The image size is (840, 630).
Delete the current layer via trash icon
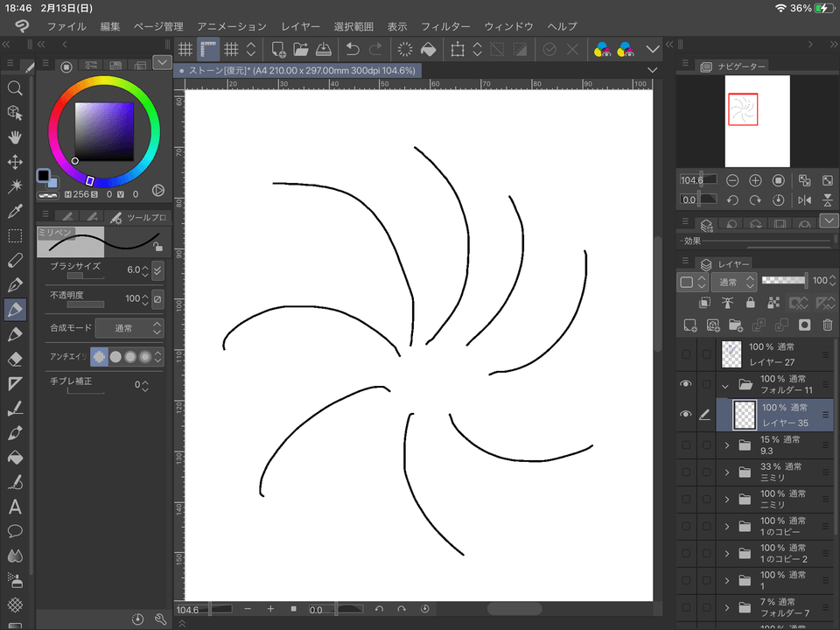point(826,325)
